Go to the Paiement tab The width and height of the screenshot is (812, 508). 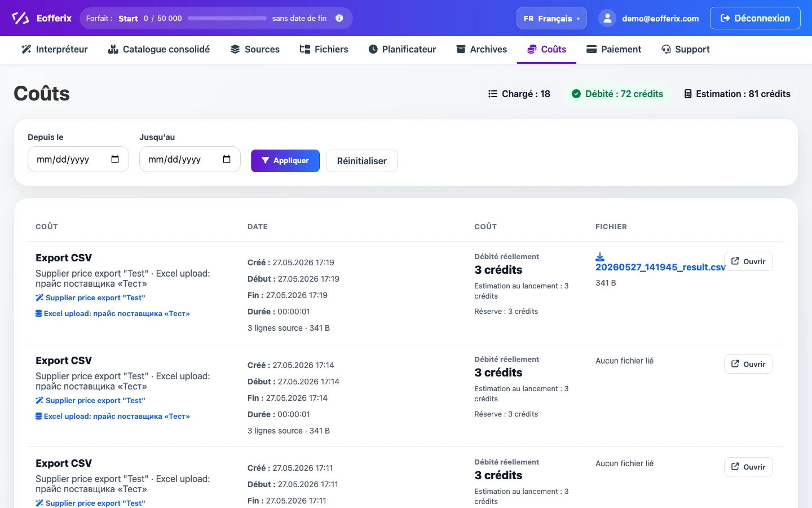click(x=614, y=49)
